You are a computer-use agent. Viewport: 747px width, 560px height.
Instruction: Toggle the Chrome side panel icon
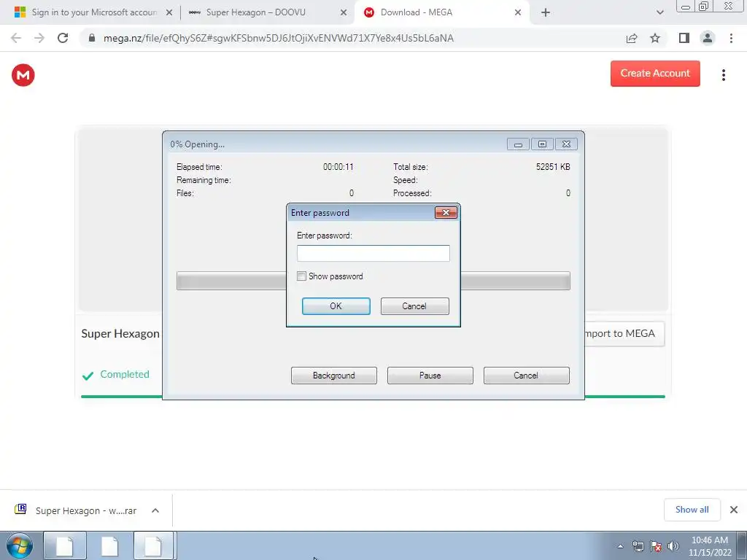684,38
